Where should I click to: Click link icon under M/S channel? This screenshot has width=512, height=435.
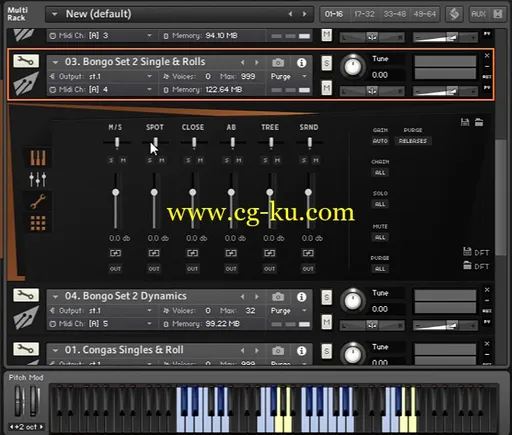click(115, 253)
